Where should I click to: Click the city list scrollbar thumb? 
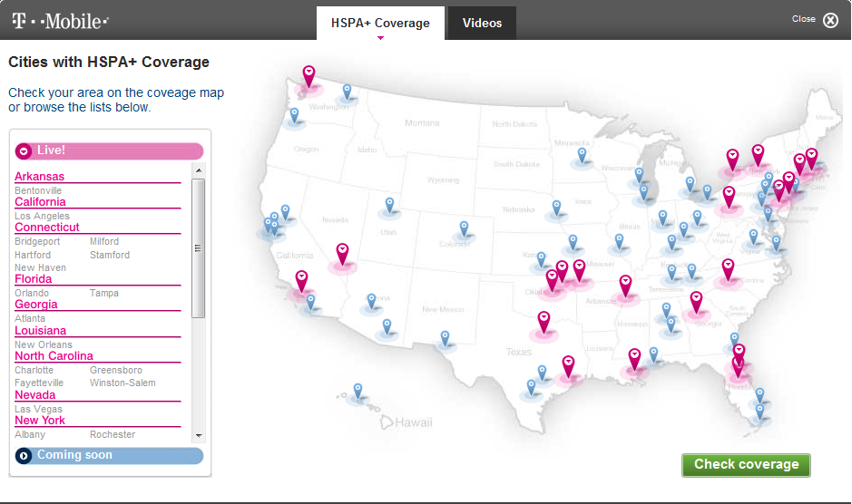click(x=199, y=248)
